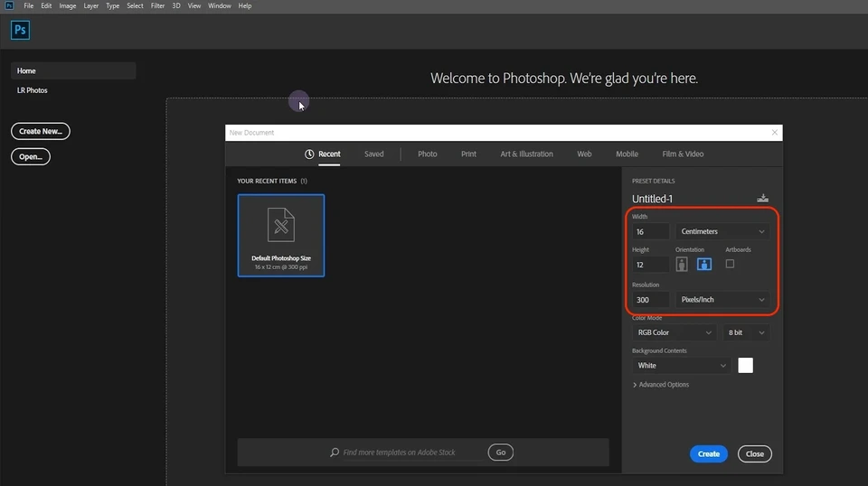Screen dimensions: 868x486
Task: Switch to the Photo tab
Action: [428, 154]
